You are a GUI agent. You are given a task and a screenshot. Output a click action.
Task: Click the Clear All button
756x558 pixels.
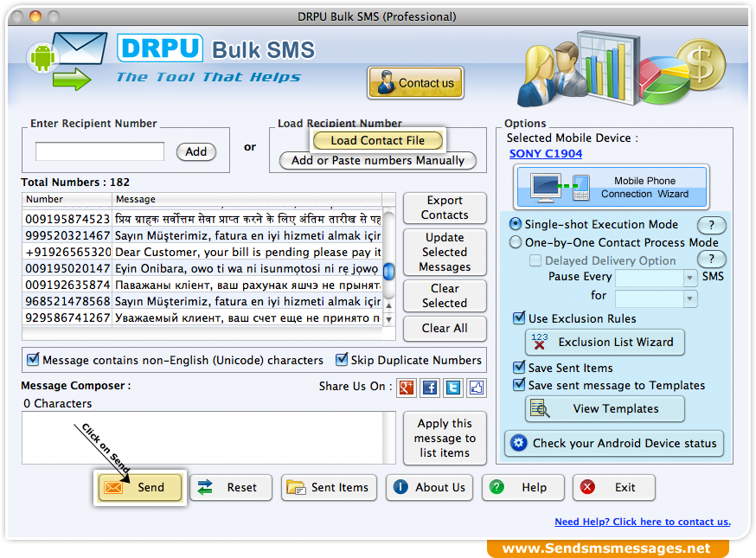tap(445, 329)
